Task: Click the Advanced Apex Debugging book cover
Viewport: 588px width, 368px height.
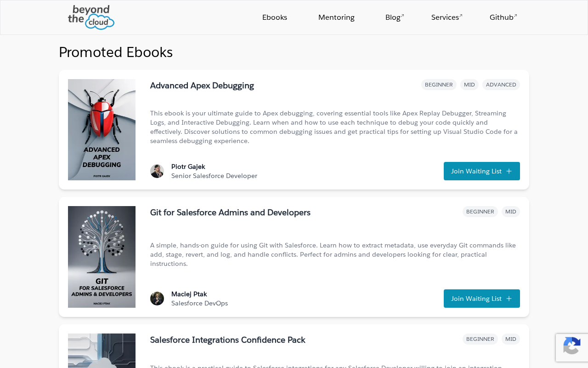Action: [102, 130]
